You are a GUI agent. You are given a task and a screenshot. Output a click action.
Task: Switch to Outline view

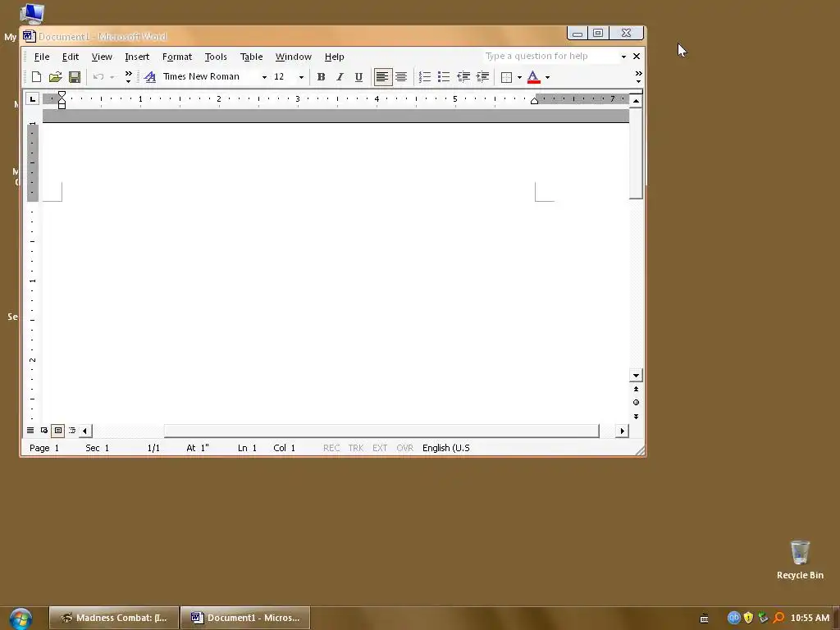[72, 430]
